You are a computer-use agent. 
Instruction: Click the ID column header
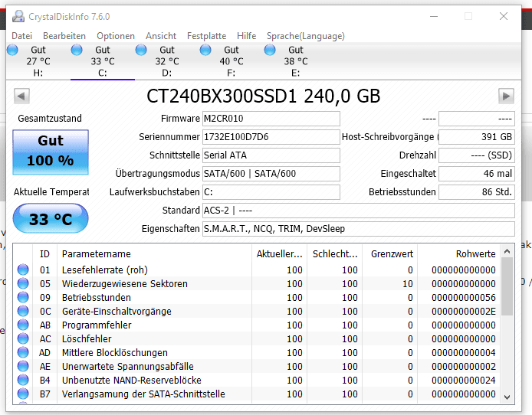44,253
